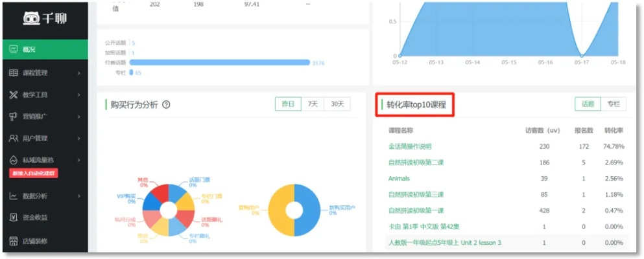Select 昨日 range for purchase analysis
Viewport: 644px width, 259px height.
click(287, 104)
